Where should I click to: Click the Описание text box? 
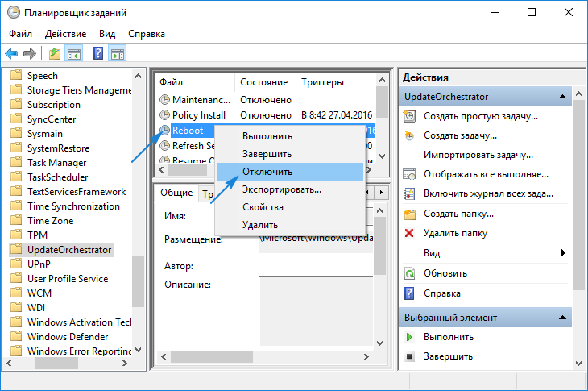tap(316, 311)
